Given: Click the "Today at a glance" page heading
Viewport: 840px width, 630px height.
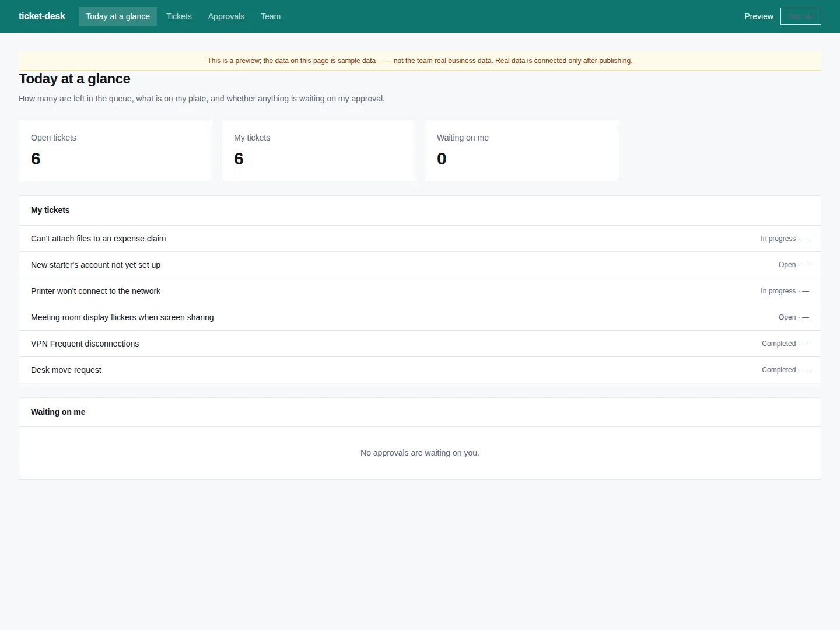Looking at the screenshot, I should pos(75,79).
